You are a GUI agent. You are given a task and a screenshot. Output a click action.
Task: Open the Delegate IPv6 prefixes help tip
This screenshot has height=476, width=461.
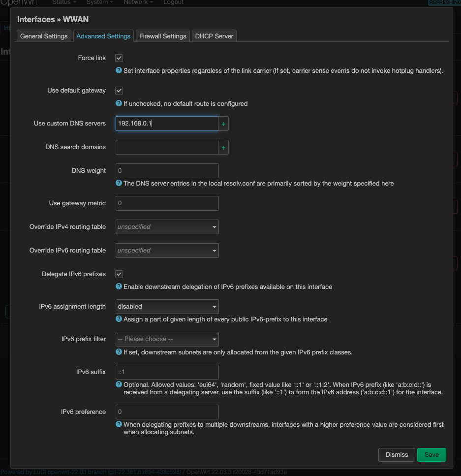click(x=119, y=286)
